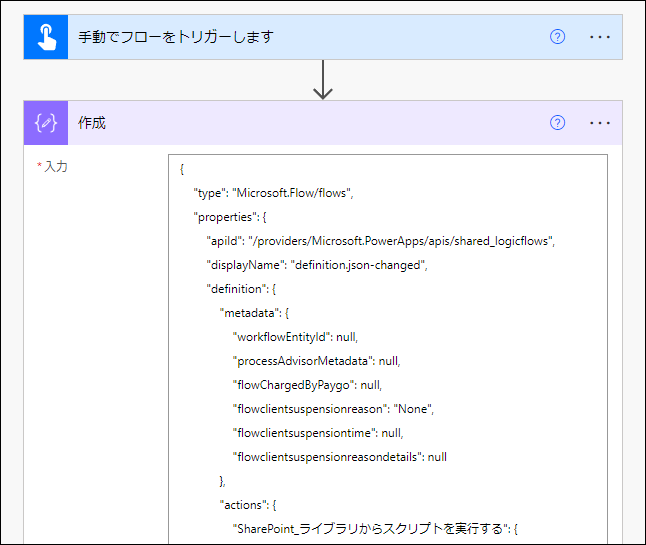The image size is (646, 545).
Task: Click the "metadata" key line
Action: pos(254,313)
